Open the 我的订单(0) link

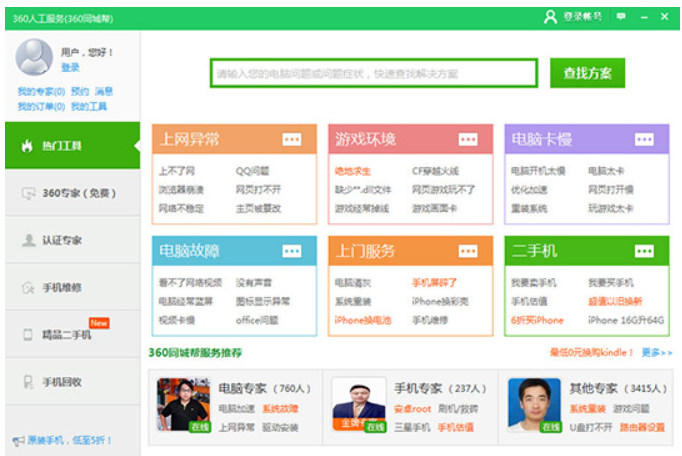40,106
